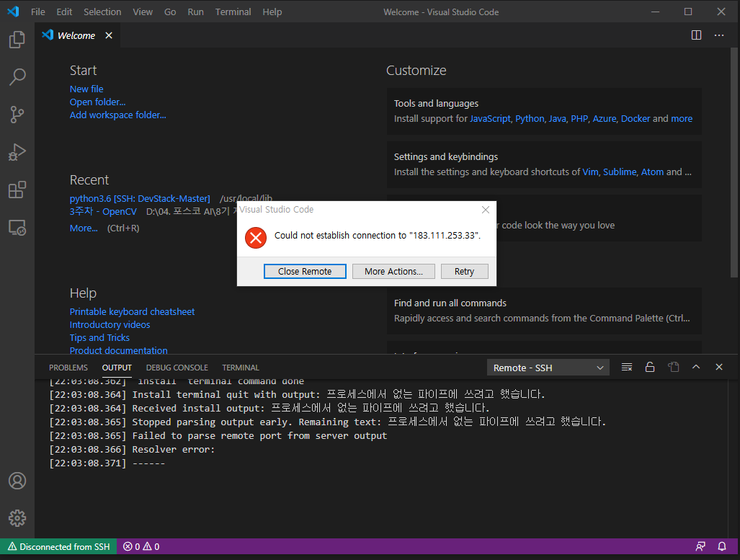Open the Remote - SSH output channel dropdown
The image size is (740, 560).
548,368
